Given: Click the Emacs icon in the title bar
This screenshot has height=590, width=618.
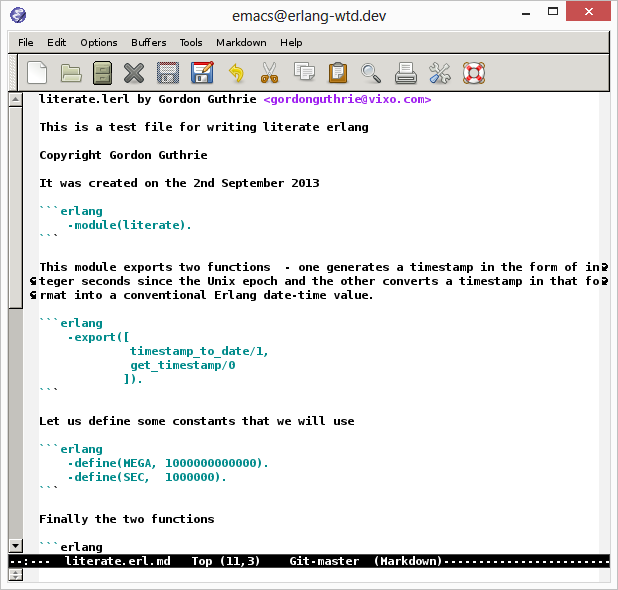Looking at the screenshot, I should [x=18, y=15].
